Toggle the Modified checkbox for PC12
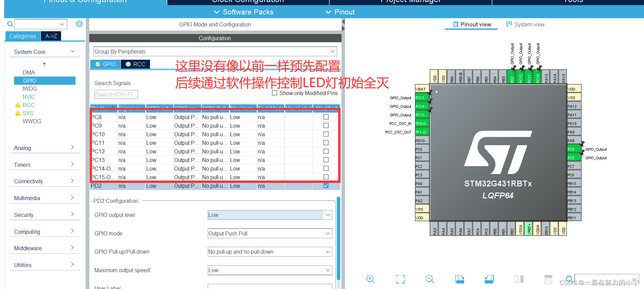The image size is (644, 289). pos(326,151)
